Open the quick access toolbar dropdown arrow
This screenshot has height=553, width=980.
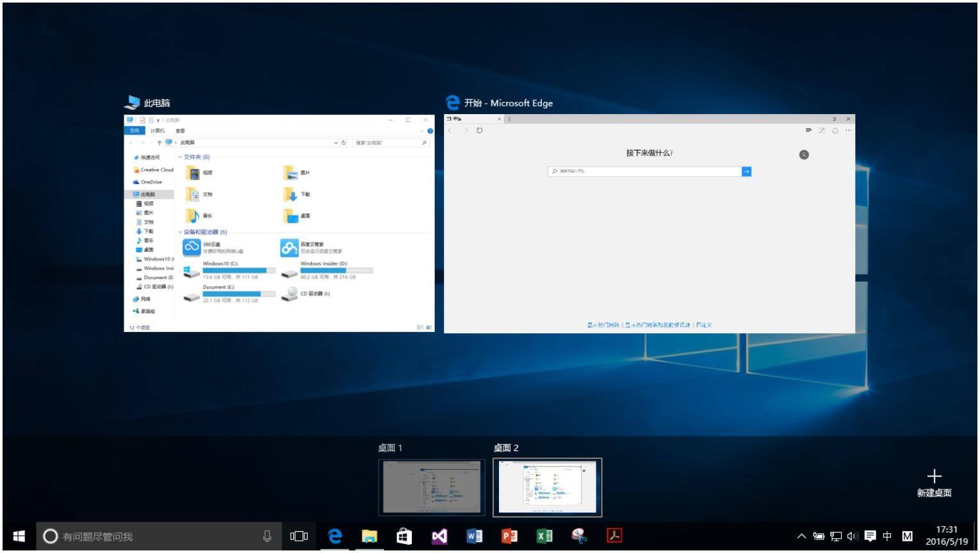[x=158, y=120]
